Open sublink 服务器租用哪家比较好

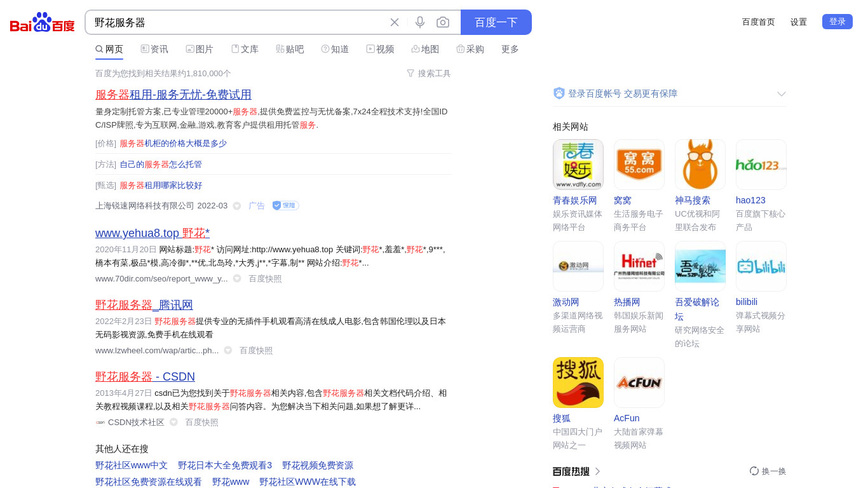(x=161, y=186)
